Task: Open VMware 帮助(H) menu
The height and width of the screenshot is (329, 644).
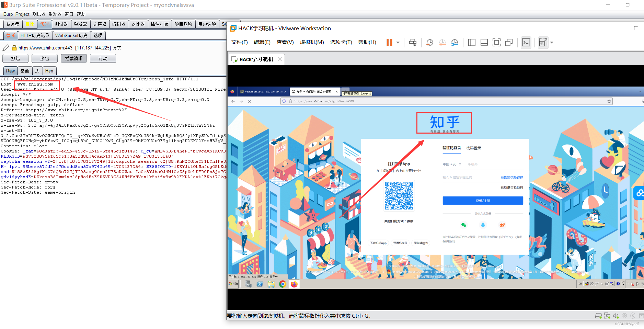Action: coord(367,42)
